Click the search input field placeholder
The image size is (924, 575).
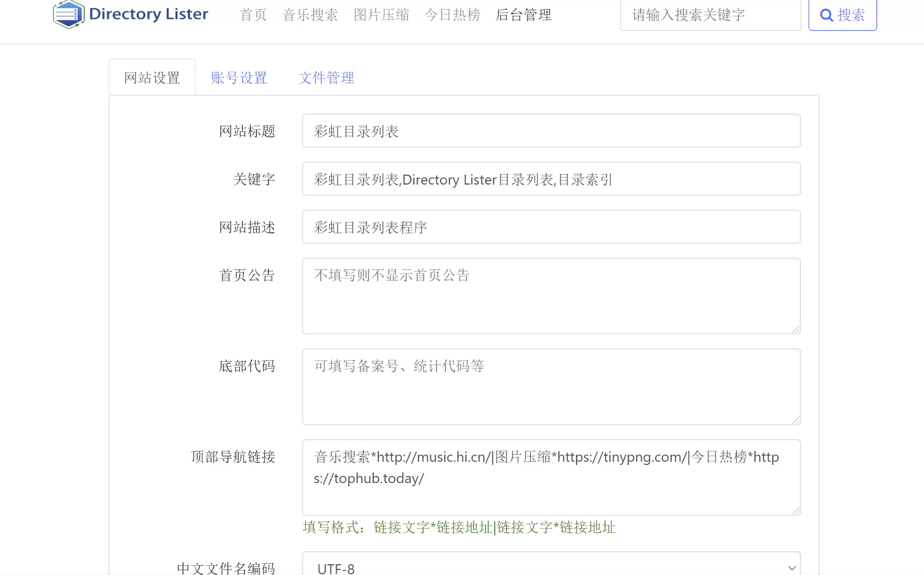pyautogui.click(x=711, y=15)
